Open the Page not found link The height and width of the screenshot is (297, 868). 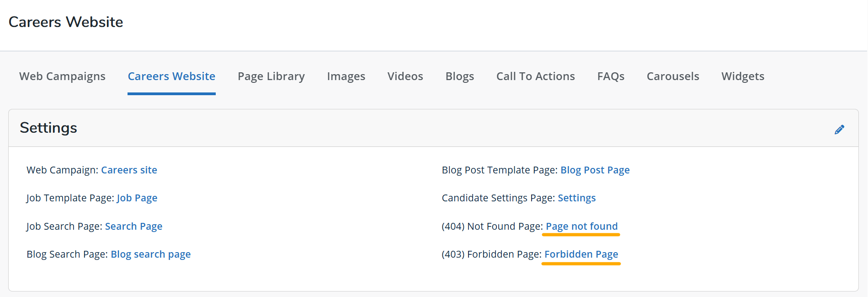tap(581, 227)
